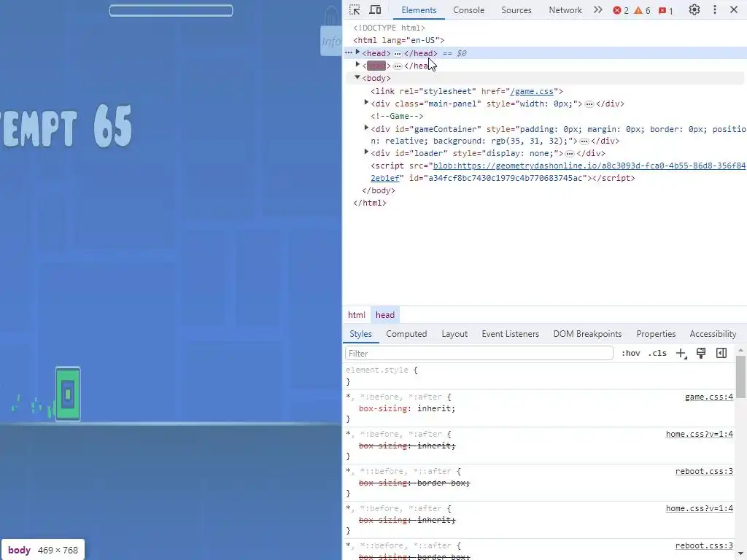Toggle the computed styles sidebar icon
This screenshot has height=560, width=747.
721,353
